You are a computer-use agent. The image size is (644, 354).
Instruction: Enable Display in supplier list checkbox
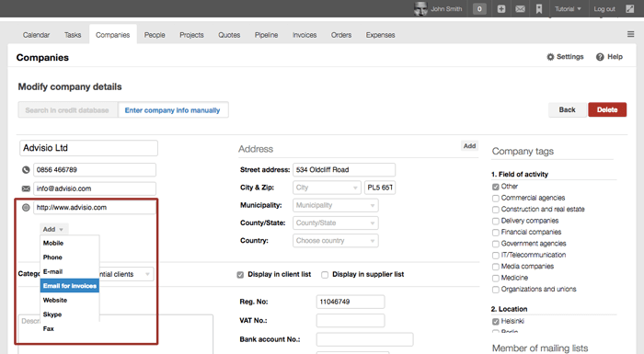click(325, 275)
